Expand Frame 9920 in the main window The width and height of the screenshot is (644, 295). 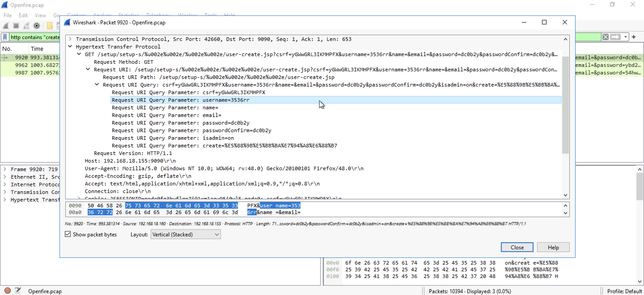5,169
